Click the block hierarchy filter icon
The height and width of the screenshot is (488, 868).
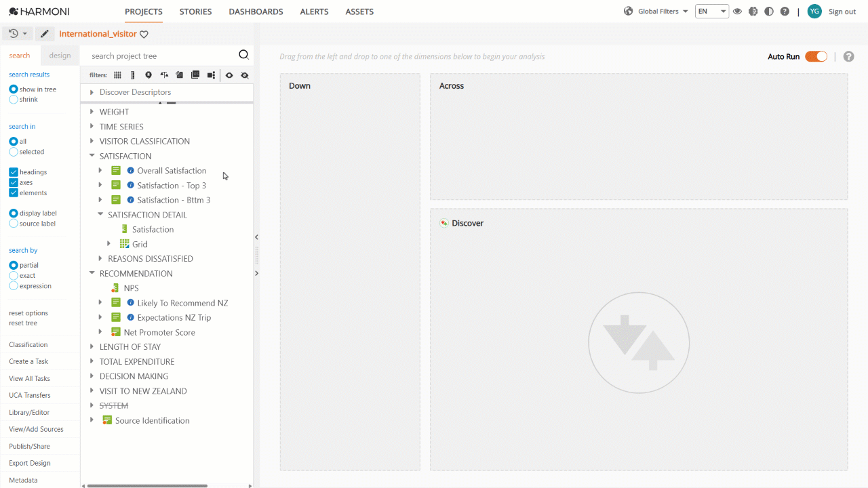211,75
